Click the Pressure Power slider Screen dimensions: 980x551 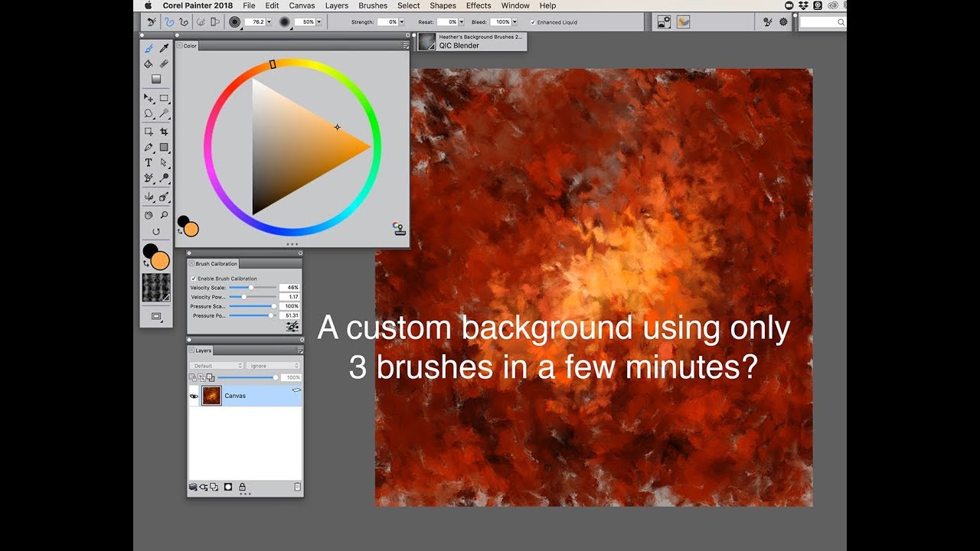click(x=253, y=315)
